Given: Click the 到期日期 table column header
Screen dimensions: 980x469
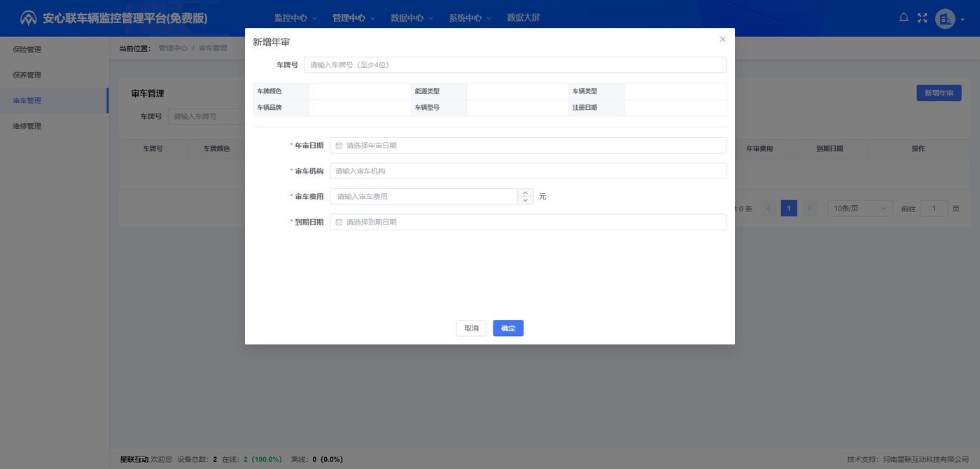Looking at the screenshot, I should (829, 148).
